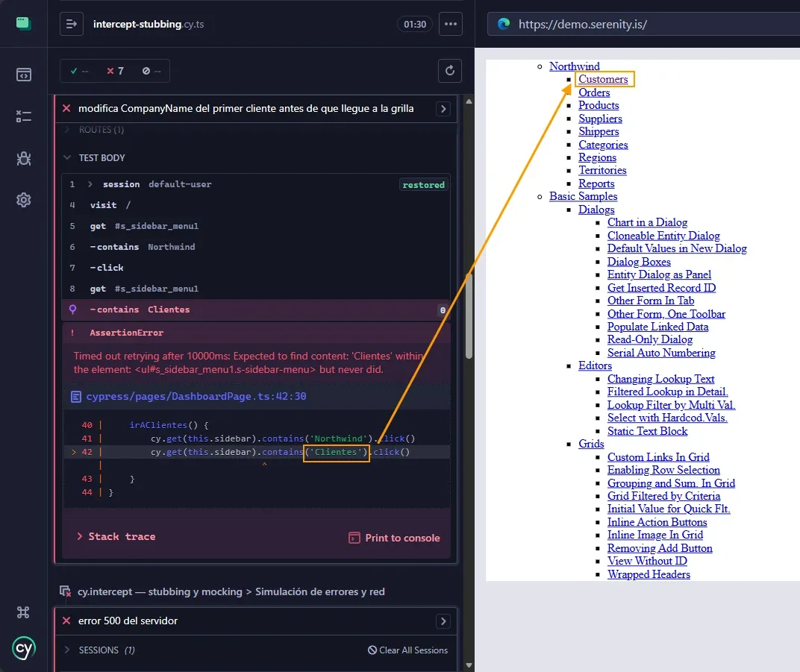
Task: Open the Northwind link
Action: click(x=575, y=66)
